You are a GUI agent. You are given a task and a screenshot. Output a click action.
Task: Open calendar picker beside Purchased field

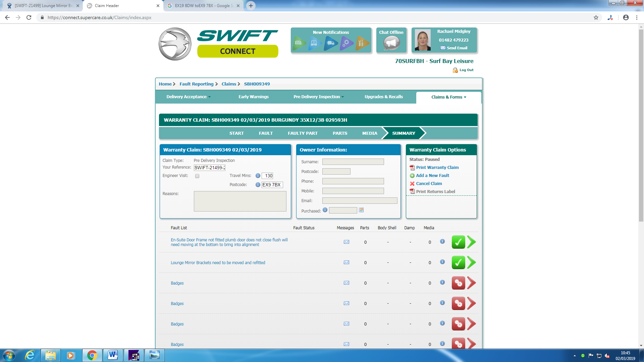pyautogui.click(x=361, y=210)
